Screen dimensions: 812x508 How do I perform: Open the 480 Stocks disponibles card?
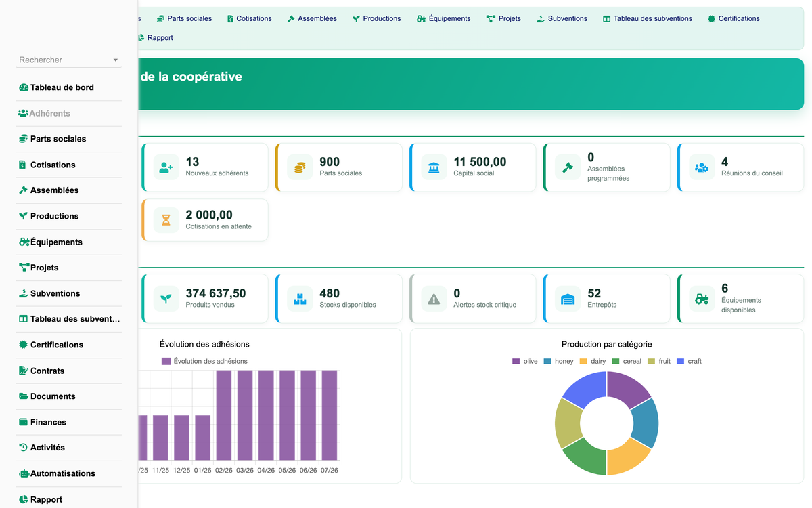click(339, 299)
